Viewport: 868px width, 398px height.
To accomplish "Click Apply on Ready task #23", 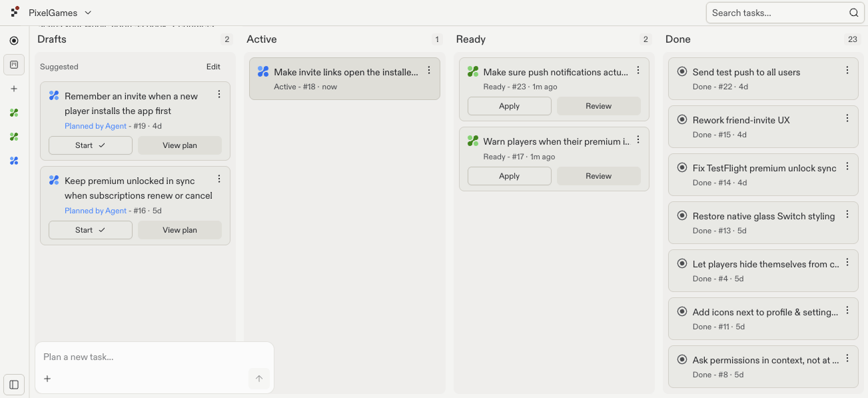I will point(510,106).
